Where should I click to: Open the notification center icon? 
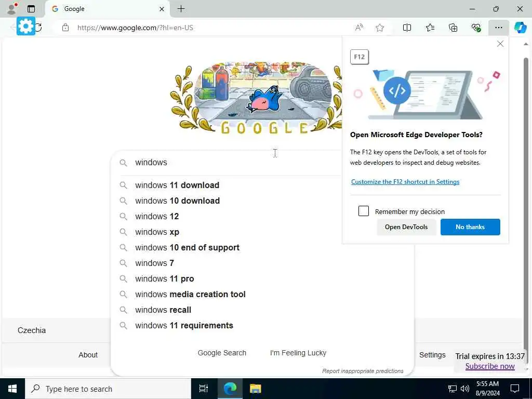coord(515,389)
